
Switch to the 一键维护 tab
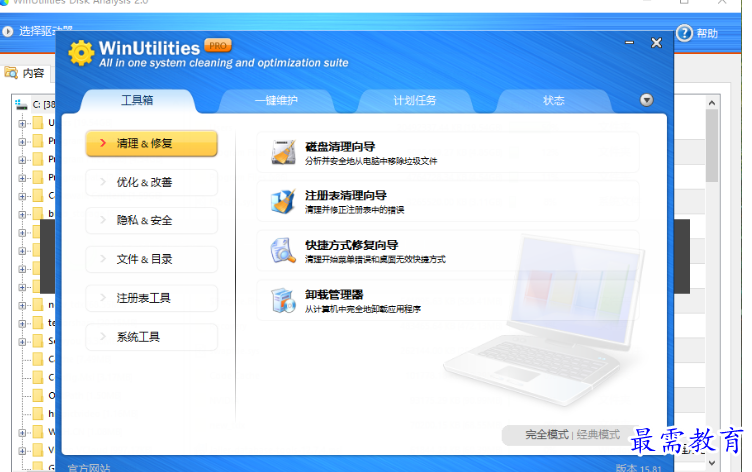276,100
